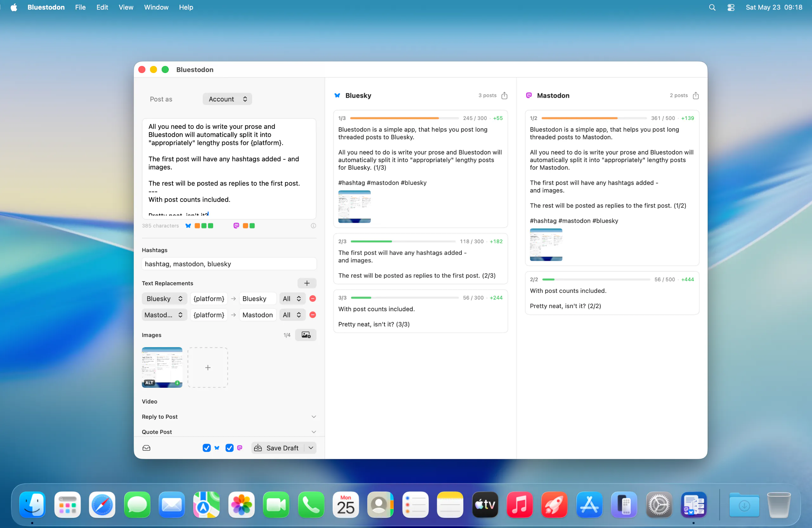Open the View menu
The height and width of the screenshot is (528, 812).
click(126, 7)
